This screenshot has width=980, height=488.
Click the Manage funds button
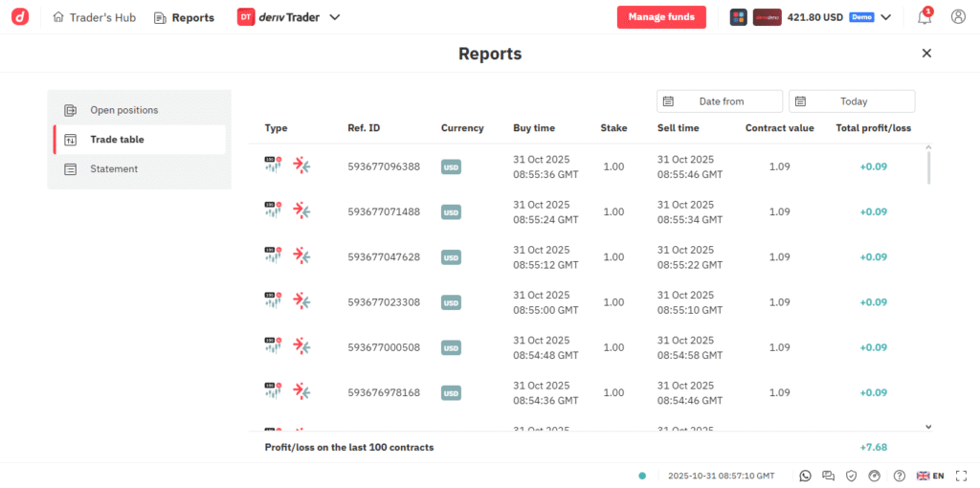661,17
